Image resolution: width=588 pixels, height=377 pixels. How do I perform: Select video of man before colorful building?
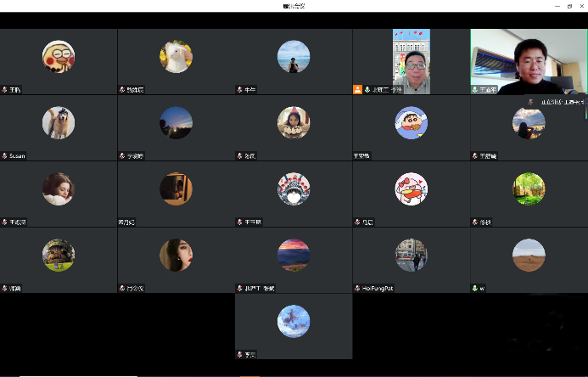pyautogui.click(x=412, y=61)
